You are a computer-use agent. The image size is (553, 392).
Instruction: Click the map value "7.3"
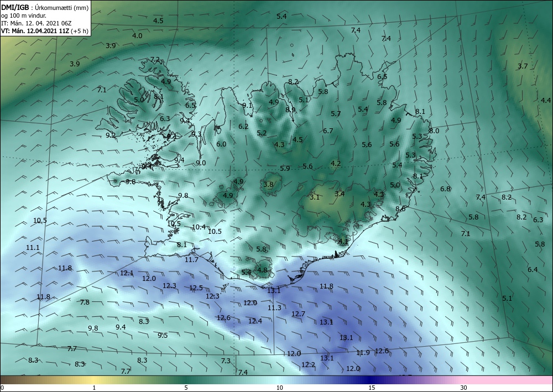(226, 360)
